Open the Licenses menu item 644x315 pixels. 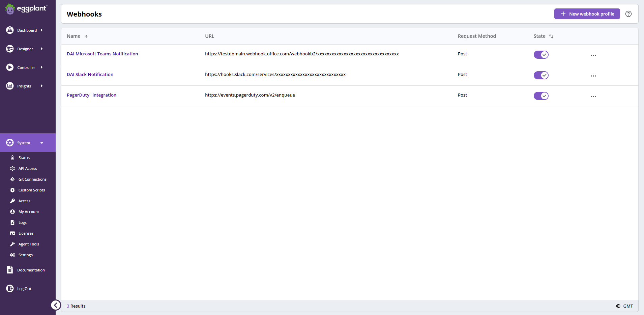tap(26, 233)
